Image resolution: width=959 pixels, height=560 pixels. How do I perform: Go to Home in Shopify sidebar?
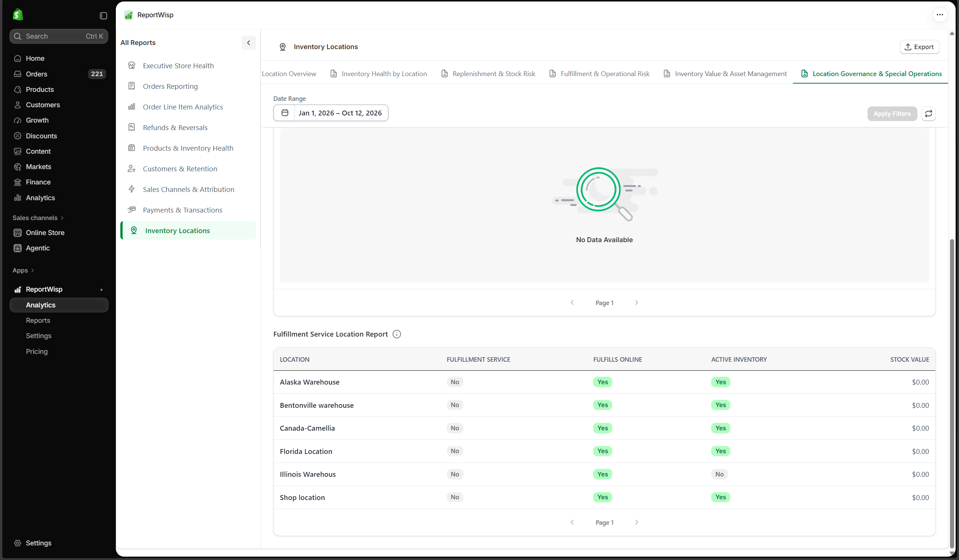coord(59,58)
